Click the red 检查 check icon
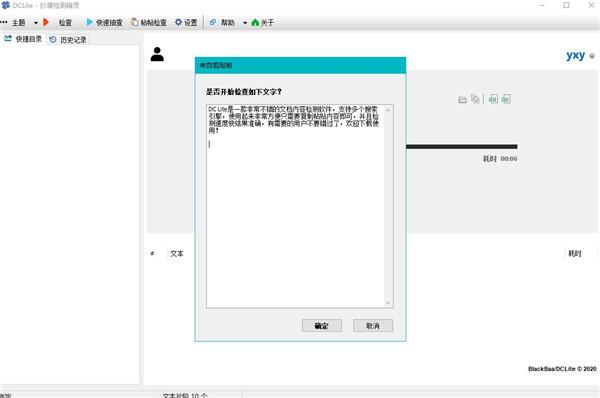Screen dimensions: 600x398 click(x=46, y=22)
